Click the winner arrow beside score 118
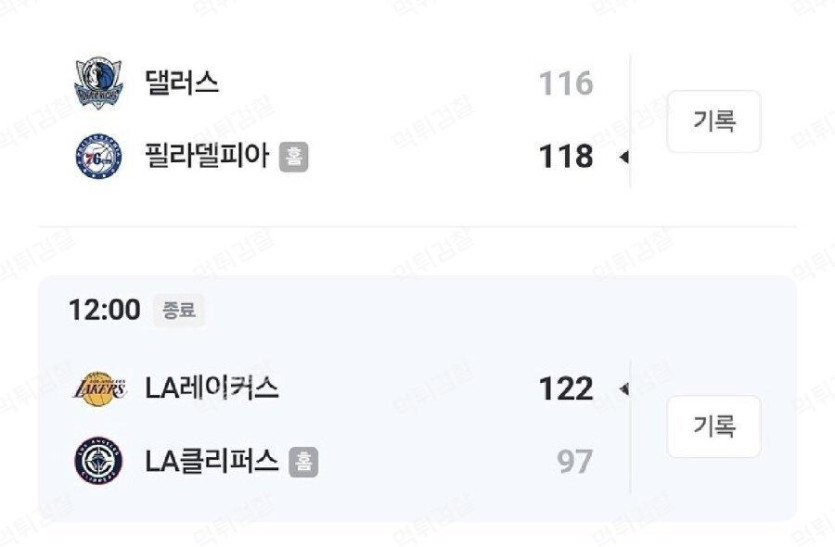The width and height of the screenshot is (835, 547). (624, 157)
